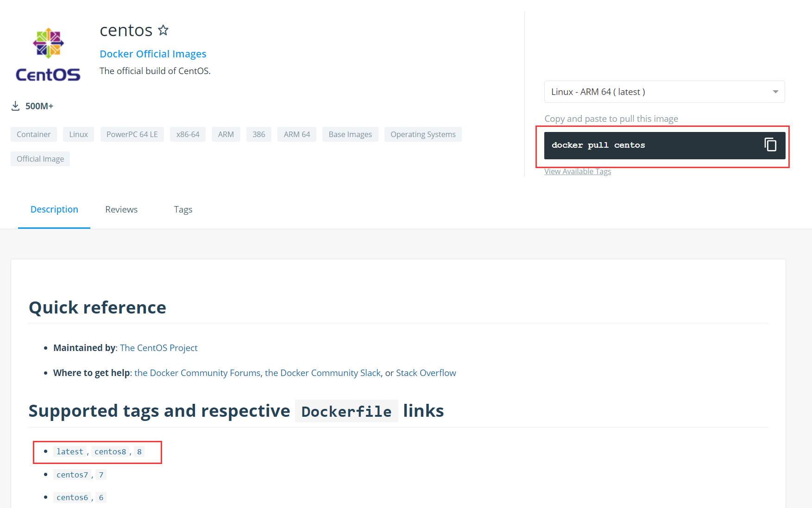Screen dimensions: 812x508
Task: Select the Operating Systems tag chip
Action: coord(423,134)
